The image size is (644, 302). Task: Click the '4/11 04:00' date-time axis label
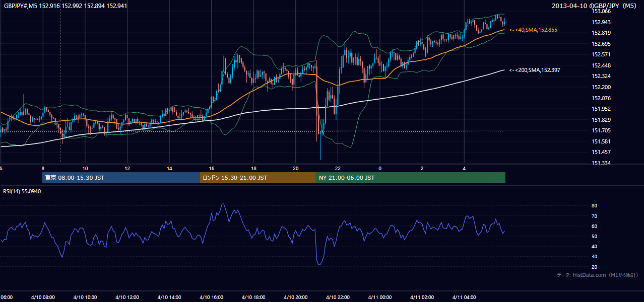(464, 297)
